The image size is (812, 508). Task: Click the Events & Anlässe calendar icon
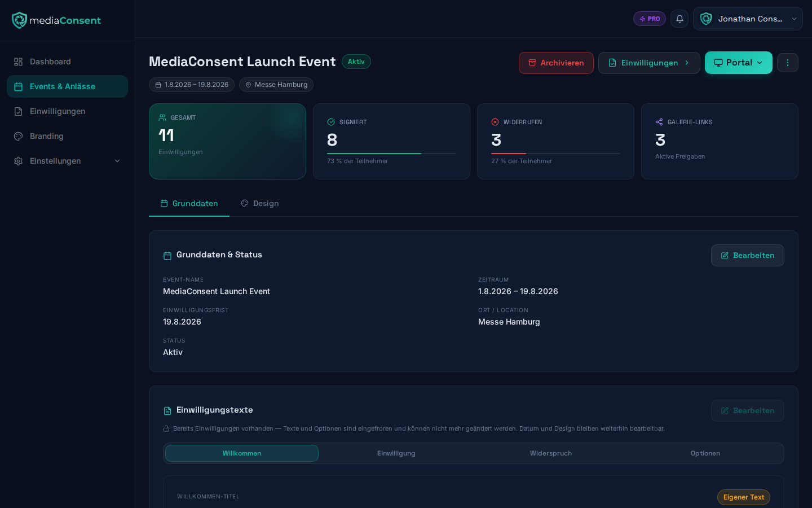tap(19, 86)
